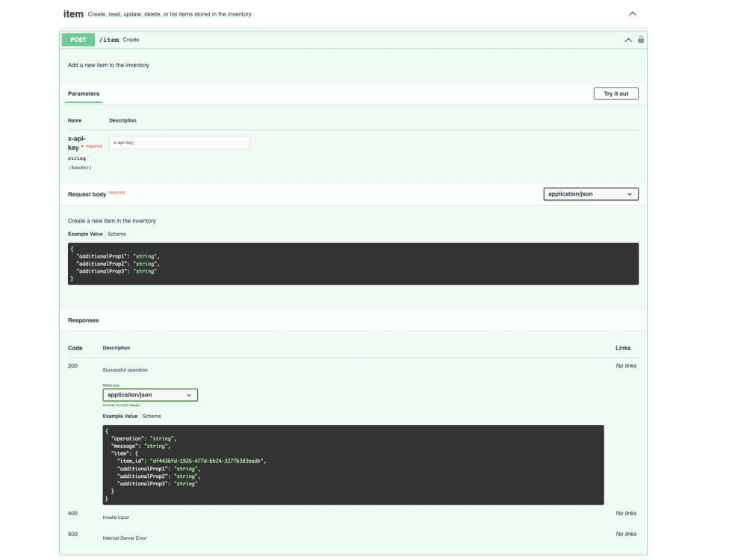The height and width of the screenshot is (560, 747).
Task: Open the request body application/json dropdown
Action: [589, 193]
